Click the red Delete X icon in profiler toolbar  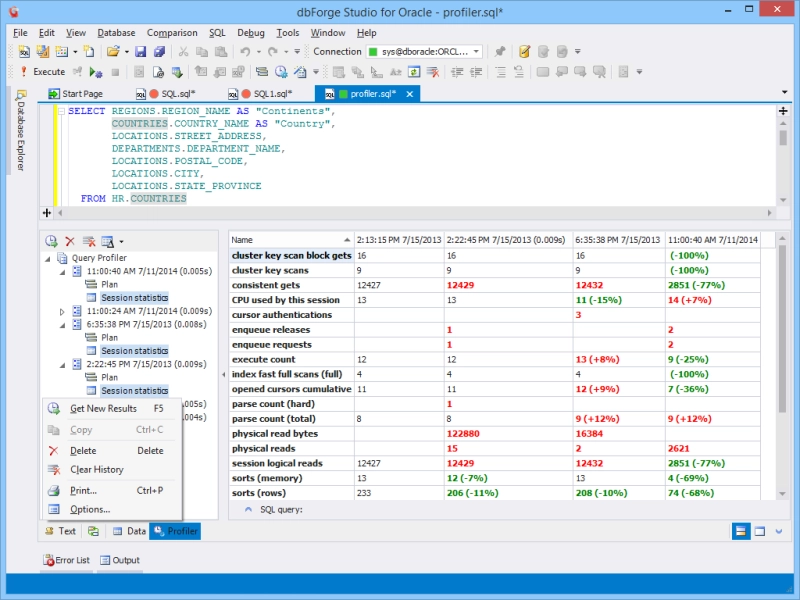pos(70,241)
